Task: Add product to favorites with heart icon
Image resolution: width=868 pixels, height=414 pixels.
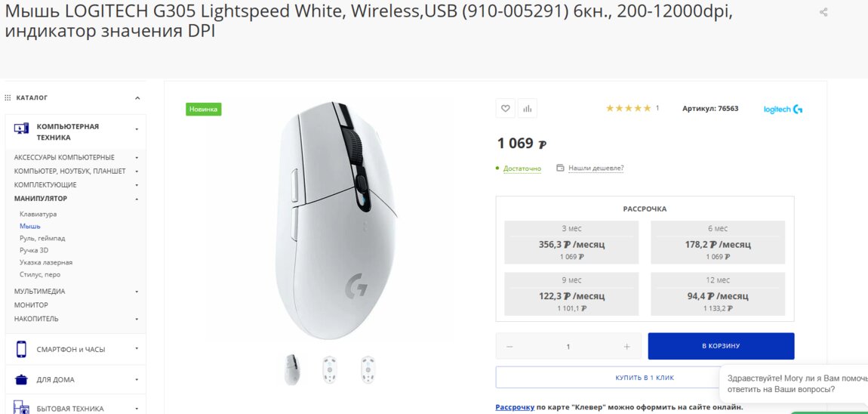Action: (505, 109)
